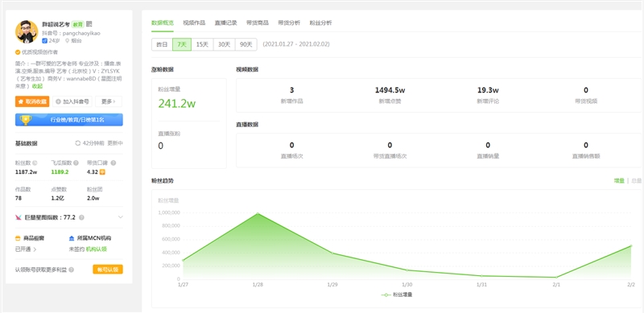Viewport: 644px width, 313px height.
Task: Click the help icon beside 带货口碑
Action: 114,163
